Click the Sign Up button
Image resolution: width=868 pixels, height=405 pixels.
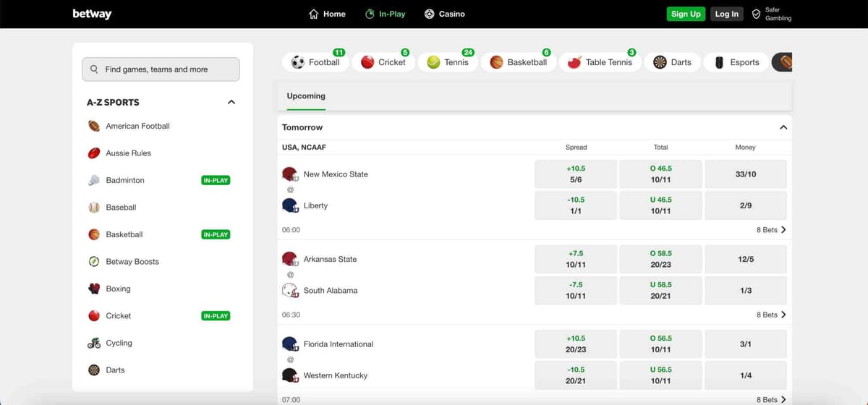[x=685, y=14]
